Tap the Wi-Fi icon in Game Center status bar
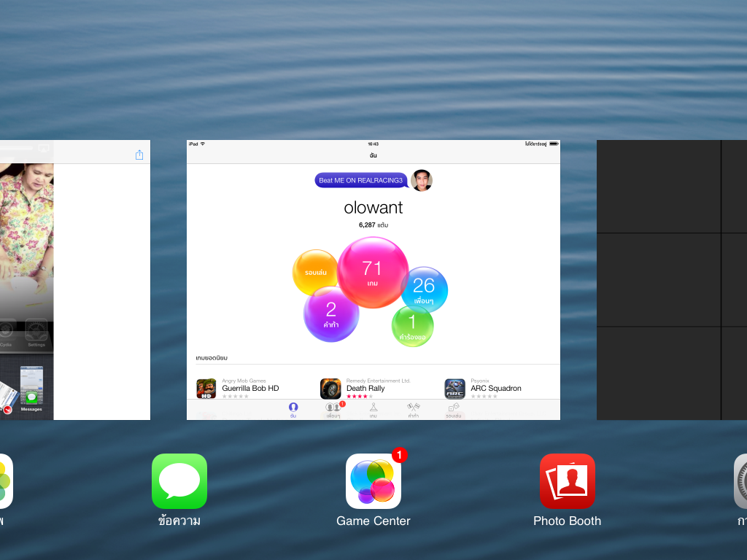This screenshot has height=560, width=747. click(x=203, y=144)
